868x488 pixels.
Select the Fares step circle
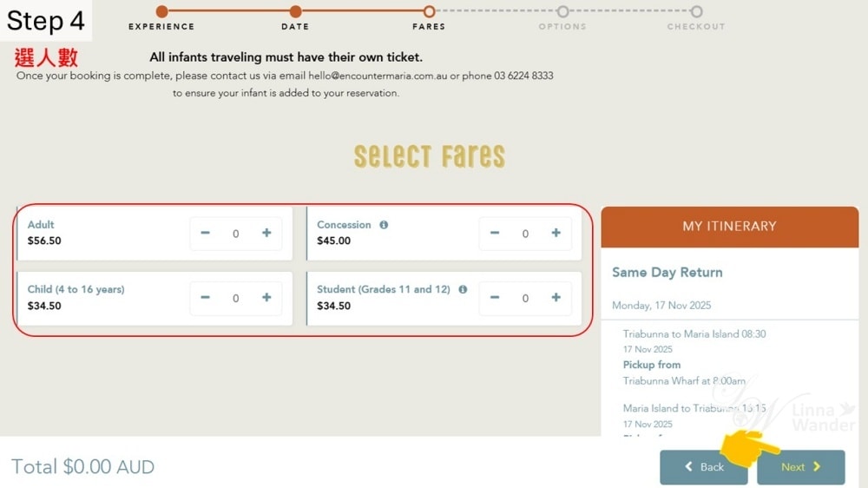[x=429, y=11]
